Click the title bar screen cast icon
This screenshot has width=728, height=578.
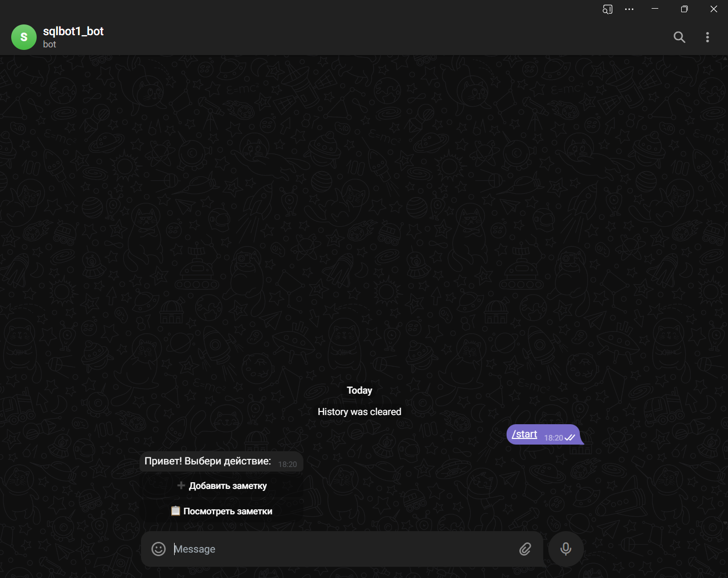tap(607, 9)
